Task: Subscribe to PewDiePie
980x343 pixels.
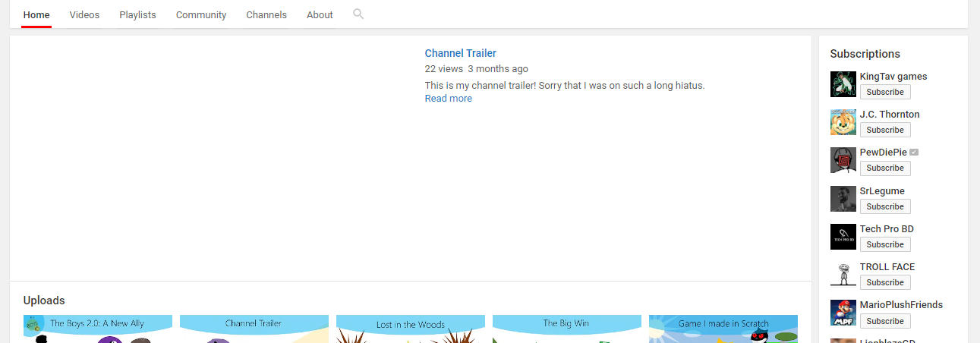Action: [885, 168]
